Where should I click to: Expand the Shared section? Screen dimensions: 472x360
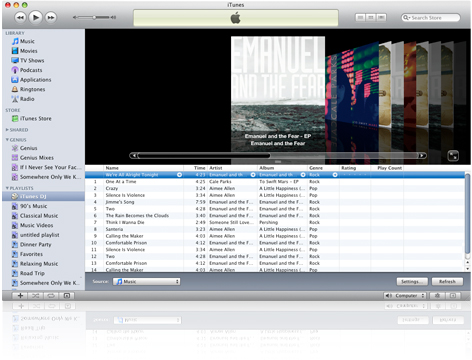tap(7, 130)
